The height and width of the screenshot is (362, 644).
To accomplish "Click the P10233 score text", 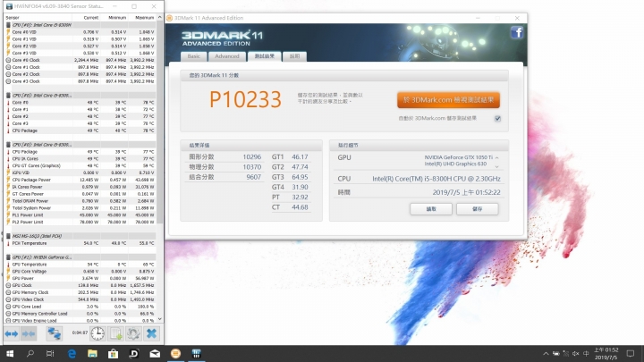I will pos(245,99).
